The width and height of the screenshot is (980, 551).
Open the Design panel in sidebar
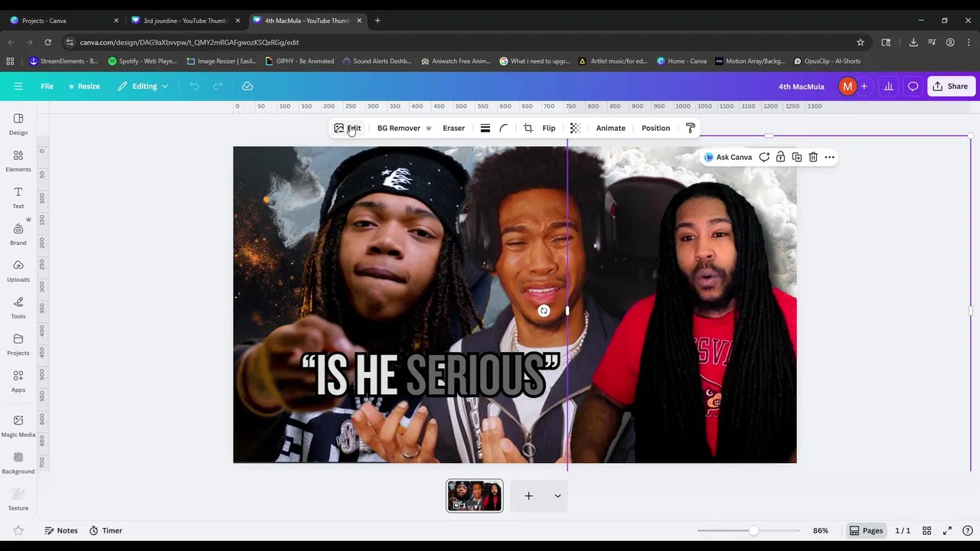(x=18, y=123)
